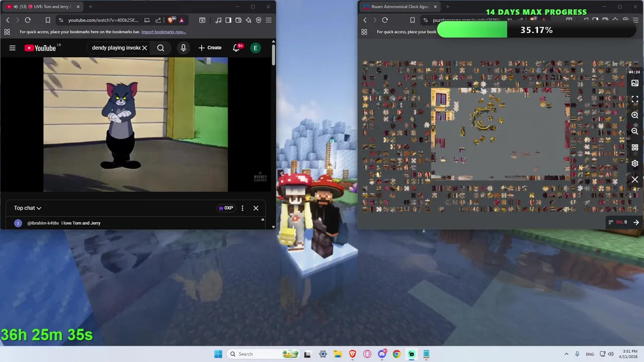
Task: Click the Tom and Jerry video player
Action: [x=135, y=124]
